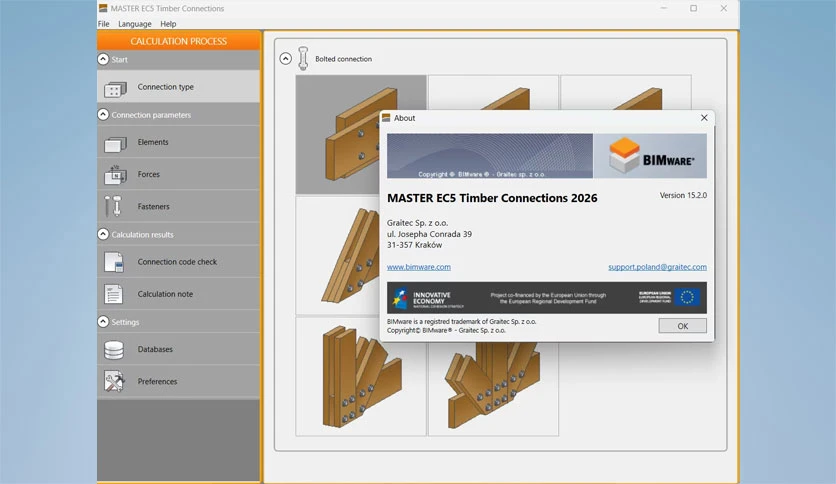Screen dimensions: 836x484
Task: Click the Elements icon in sidebar
Action: point(115,144)
